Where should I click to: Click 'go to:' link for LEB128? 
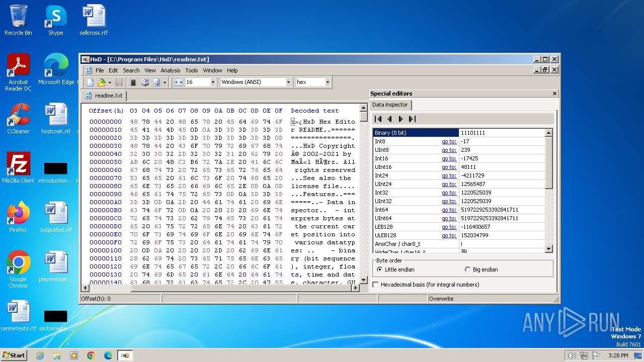(x=449, y=227)
